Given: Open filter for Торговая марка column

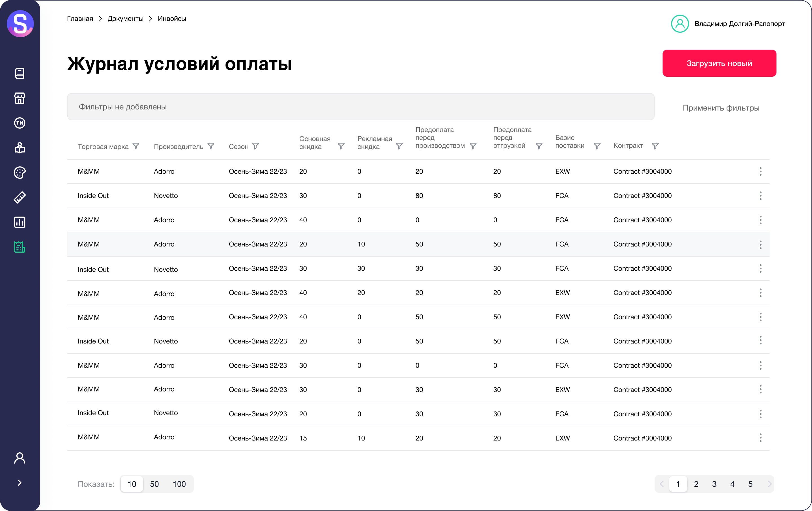Looking at the screenshot, I should tap(136, 146).
